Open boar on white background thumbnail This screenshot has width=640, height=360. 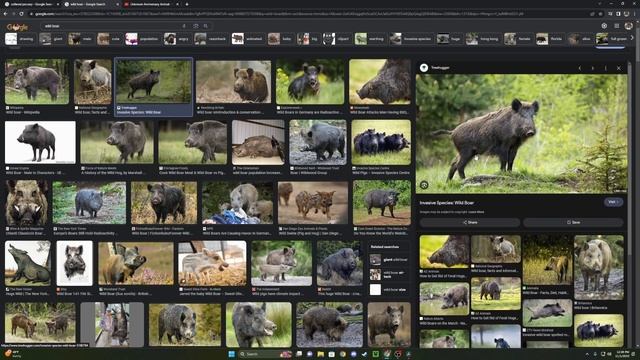[40, 142]
